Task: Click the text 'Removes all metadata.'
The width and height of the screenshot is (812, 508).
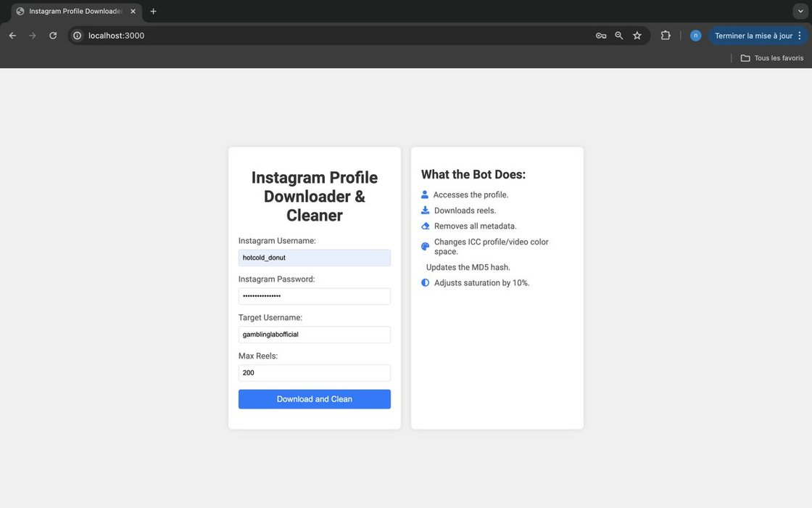Action: 476,226
